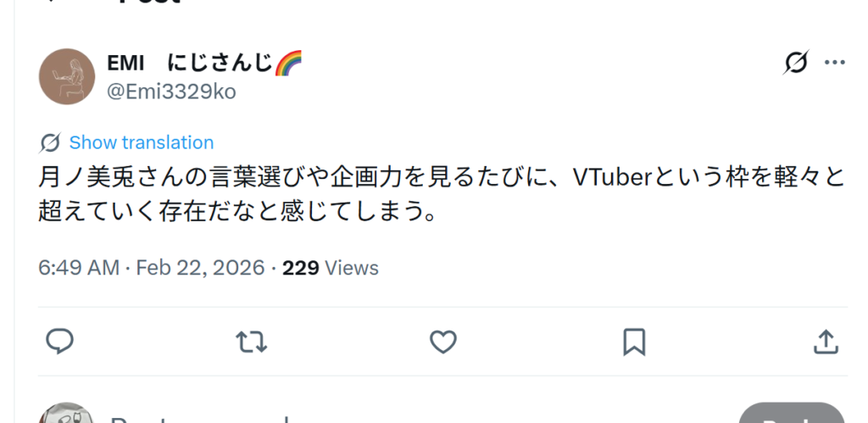Click the Grok icon beside the three dots

pyautogui.click(x=796, y=63)
